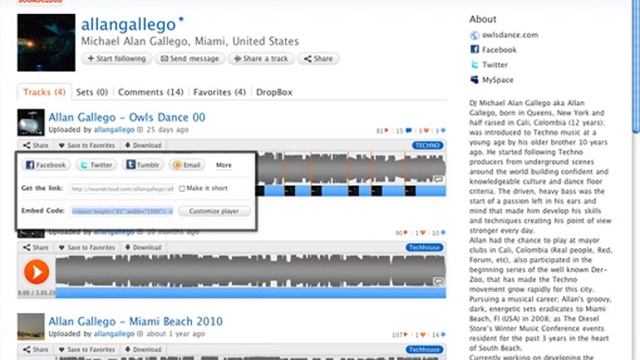Play the second track with orange button
The width and height of the screenshot is (640, 360).
pos(36,272)
